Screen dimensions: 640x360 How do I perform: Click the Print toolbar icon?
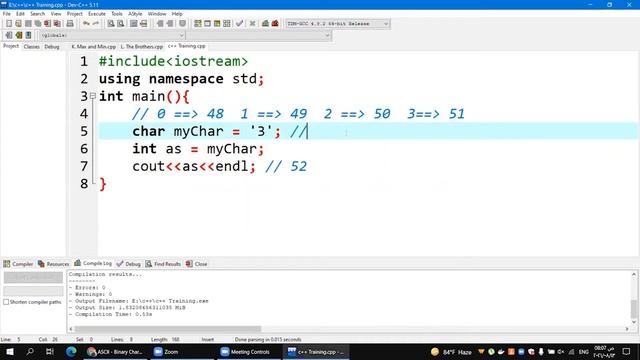70,24
